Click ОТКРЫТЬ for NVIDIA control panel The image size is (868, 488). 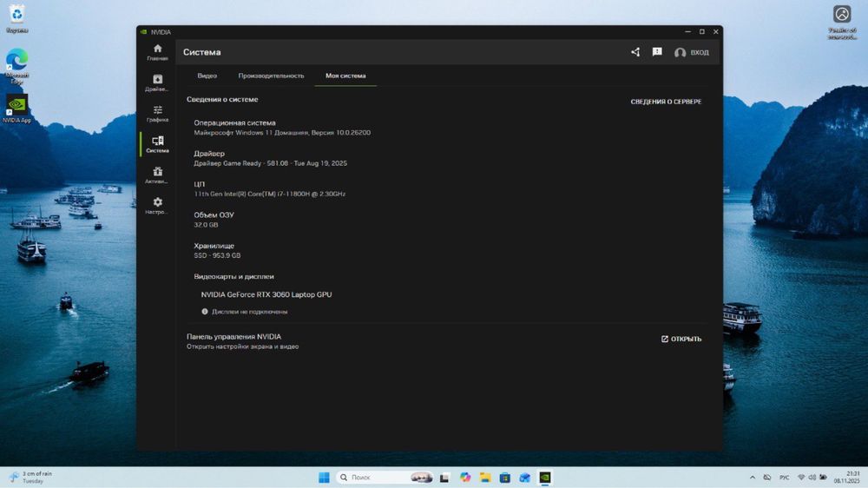pyautogui.click(x=681, y=339)
